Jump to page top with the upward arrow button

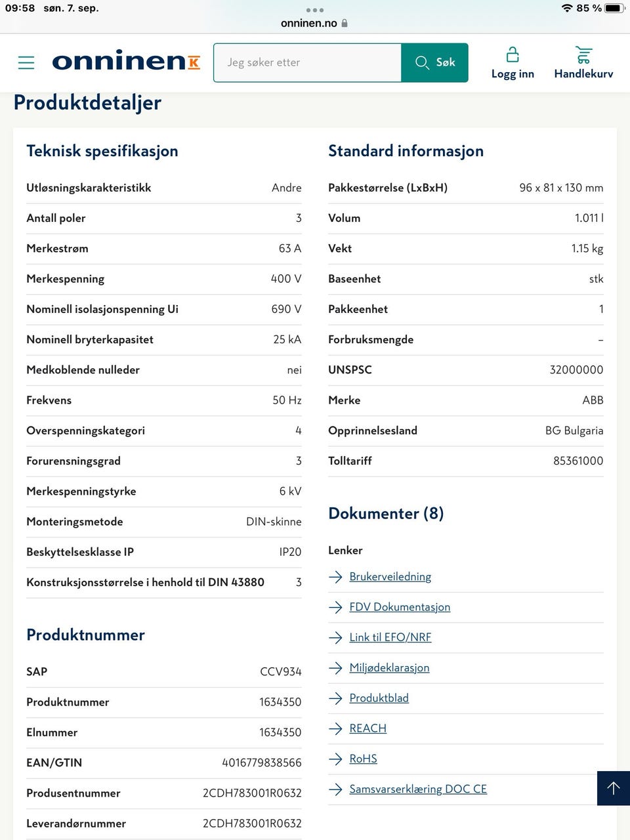613,788
